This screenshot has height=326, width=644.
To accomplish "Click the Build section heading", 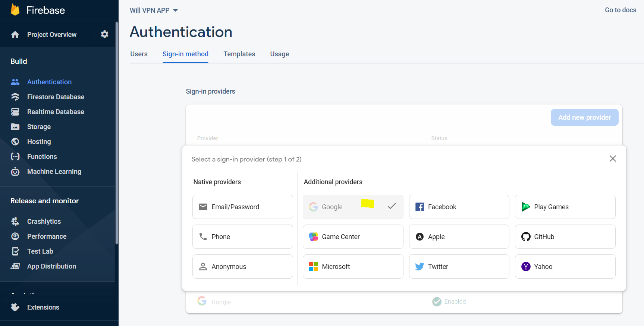I will click(19, 61).
